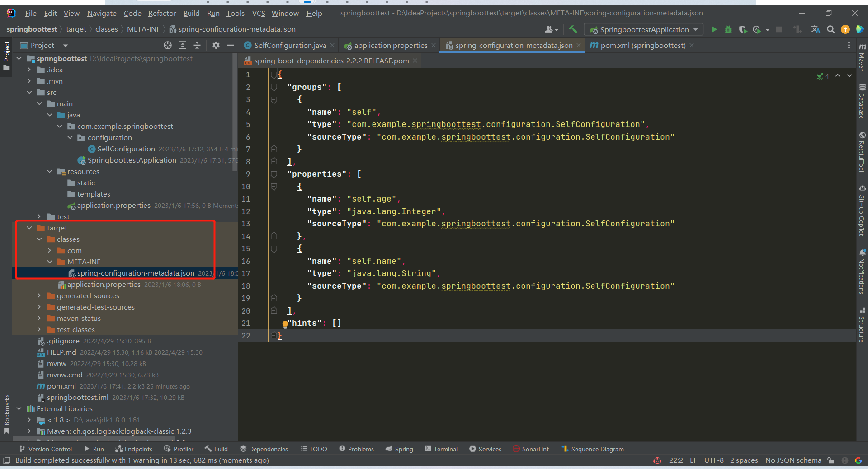Run with coverage icon in toolbar
This screenshot has width=868, height=469.
(x=743, y=29)
